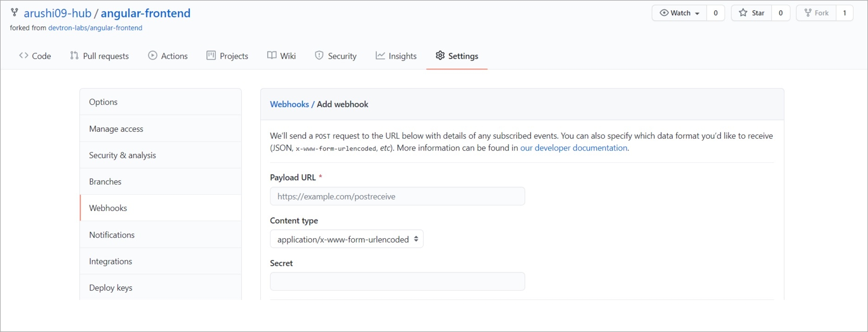
Task: Click the 'Content type' label
Action: [x=294, y=221]
